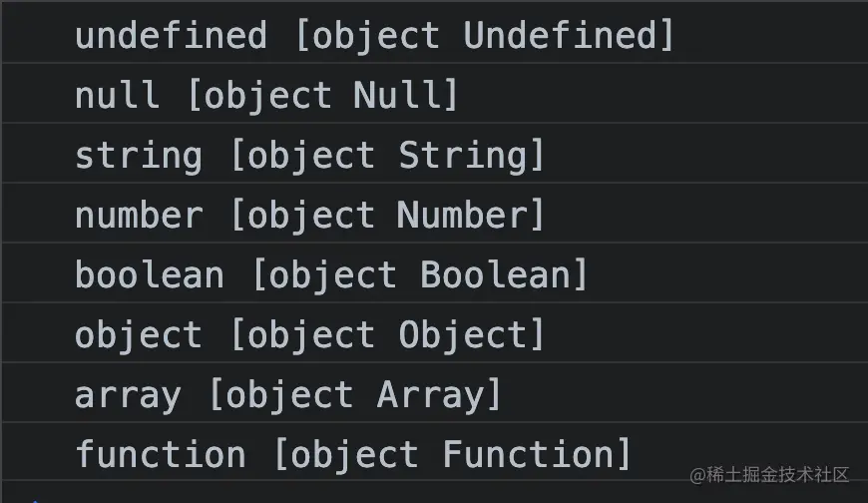This screenshot has height=503, width=868.
Task: Click the lowercase 'string' label in console output
Action: (138, 156)
